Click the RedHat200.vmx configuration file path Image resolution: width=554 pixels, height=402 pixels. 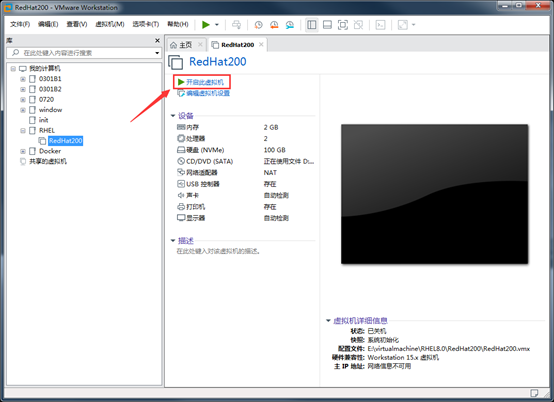pos(448,349)
